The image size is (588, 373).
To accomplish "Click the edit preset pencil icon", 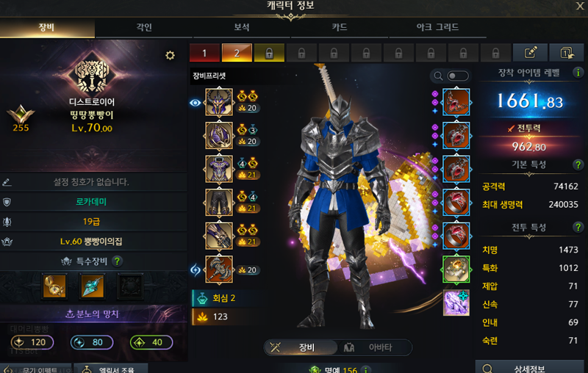I will pyautogui.click(x=530, y=53).
